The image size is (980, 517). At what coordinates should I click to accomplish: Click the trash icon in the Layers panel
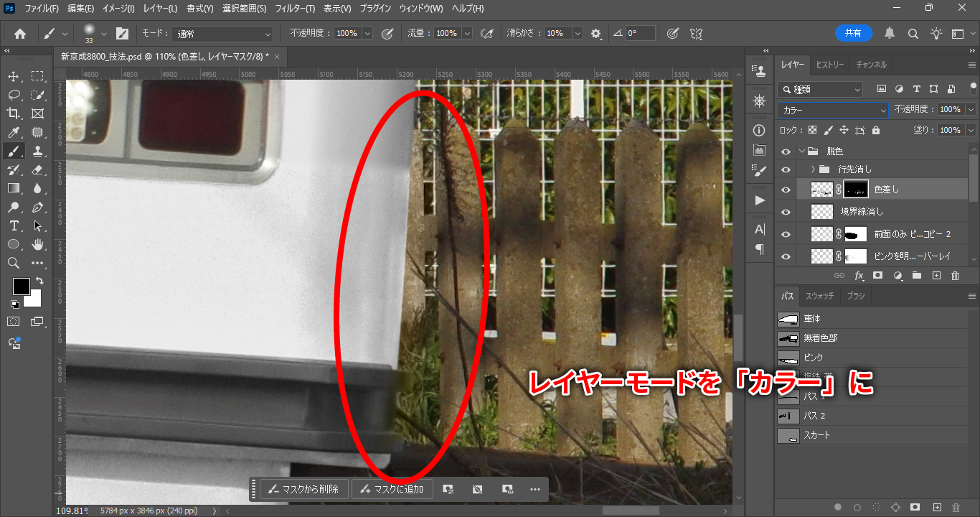pyautogui.click(x=955, y=276)
